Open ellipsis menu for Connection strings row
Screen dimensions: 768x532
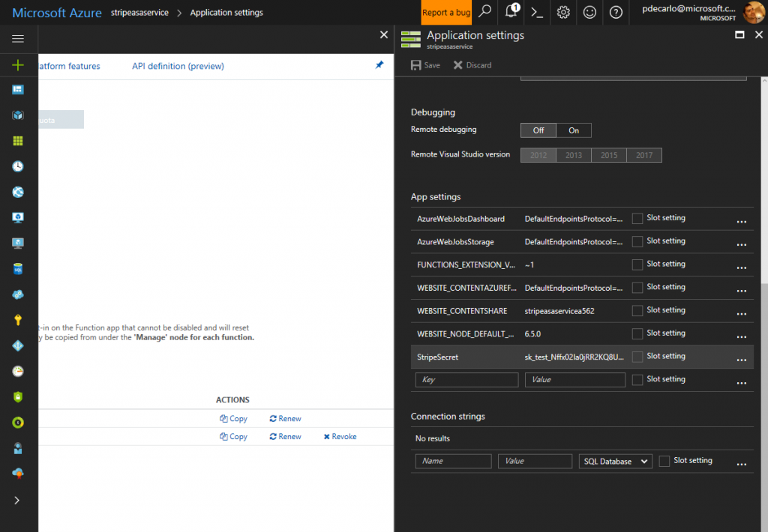[742, 464]
